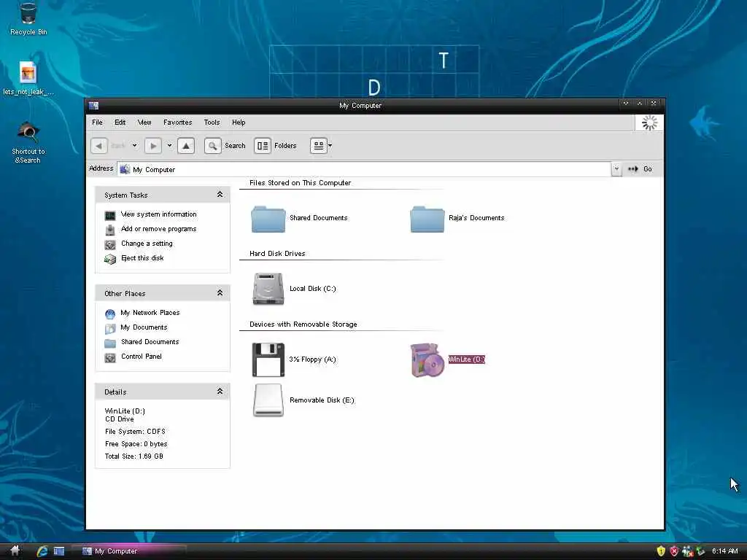747x560 pixels.
Task: Select the Shared Documents folder icon
Action: (268, 219)
